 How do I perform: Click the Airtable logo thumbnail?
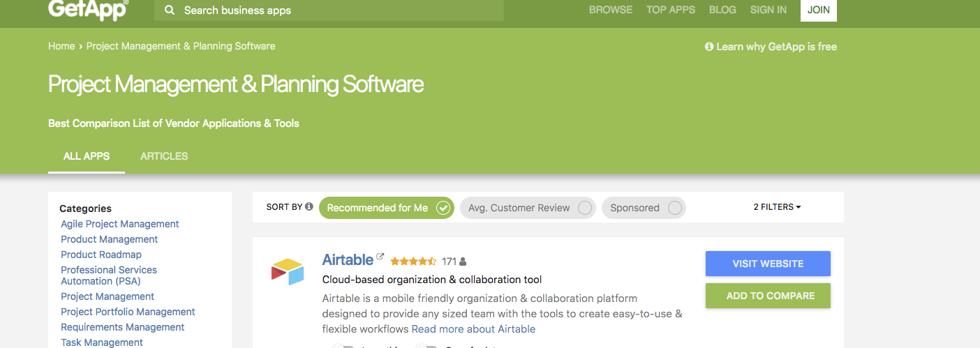tap(288, 271)
